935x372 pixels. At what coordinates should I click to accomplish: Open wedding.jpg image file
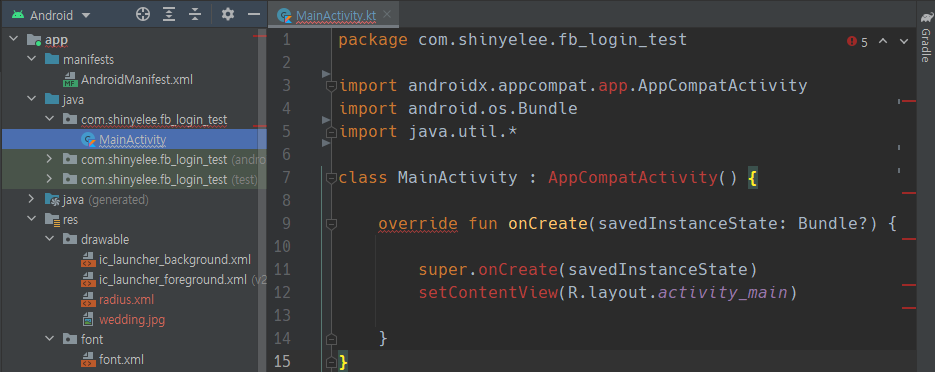pos(131,320)
